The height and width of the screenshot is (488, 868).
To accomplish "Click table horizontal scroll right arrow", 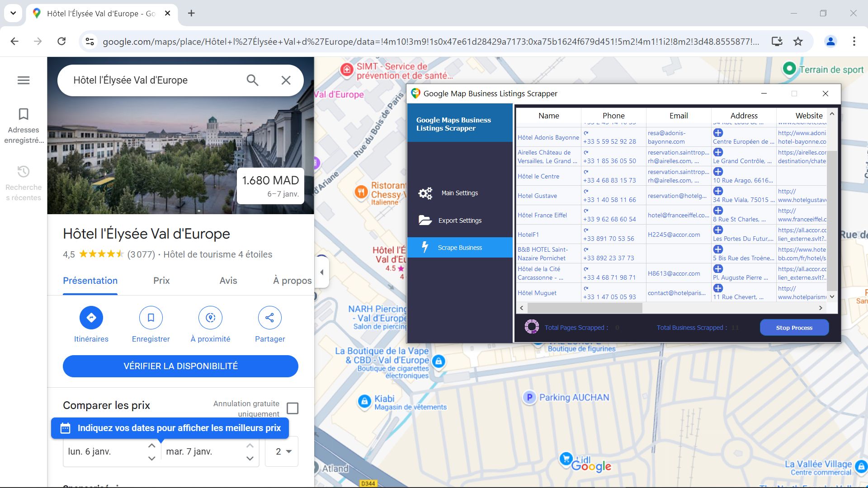I will point(821,308).
